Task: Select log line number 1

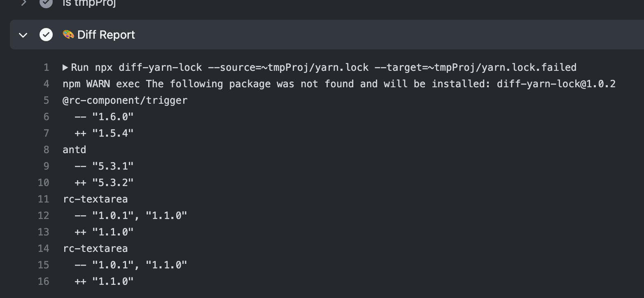Action: coord(47,67)
